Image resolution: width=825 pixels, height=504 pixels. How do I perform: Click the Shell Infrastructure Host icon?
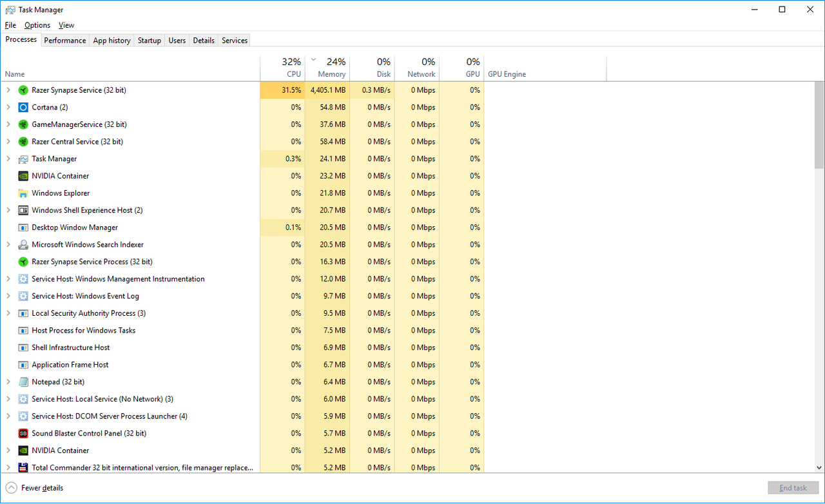23,347
